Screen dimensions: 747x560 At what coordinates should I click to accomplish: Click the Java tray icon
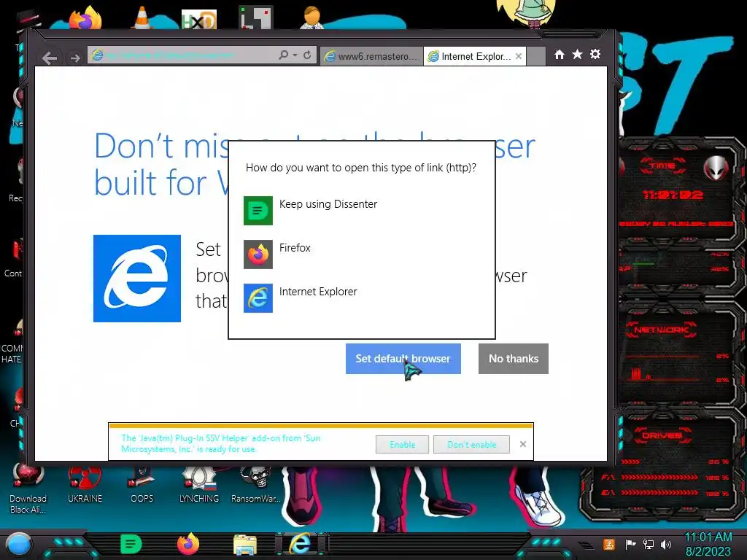(x=609, y=544)
